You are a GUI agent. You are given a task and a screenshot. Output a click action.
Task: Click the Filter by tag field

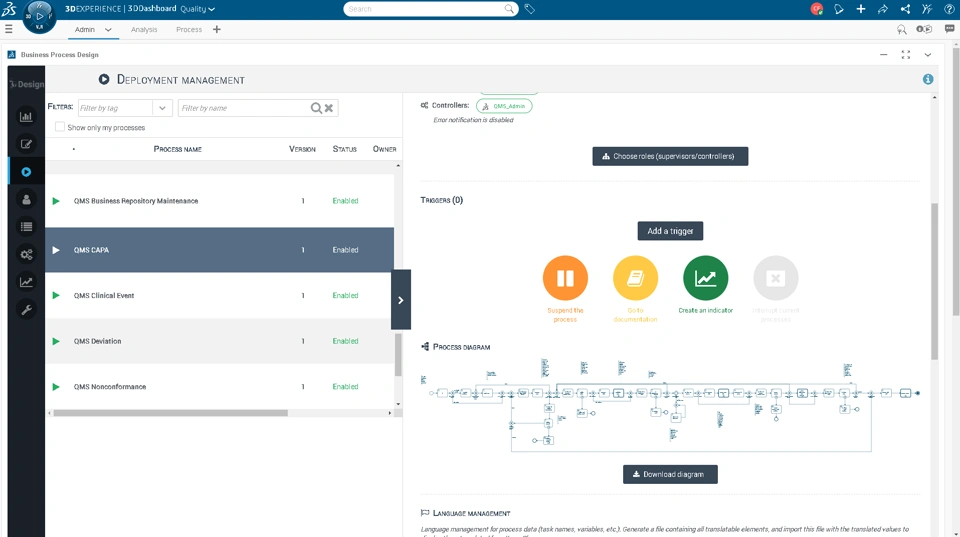click(116, 108)
